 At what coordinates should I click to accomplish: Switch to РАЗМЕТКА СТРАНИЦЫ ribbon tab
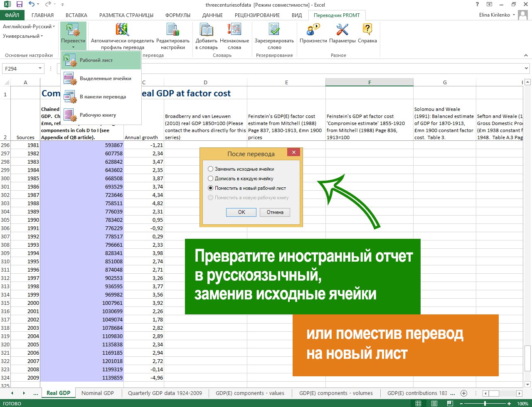tap(126, 15)
